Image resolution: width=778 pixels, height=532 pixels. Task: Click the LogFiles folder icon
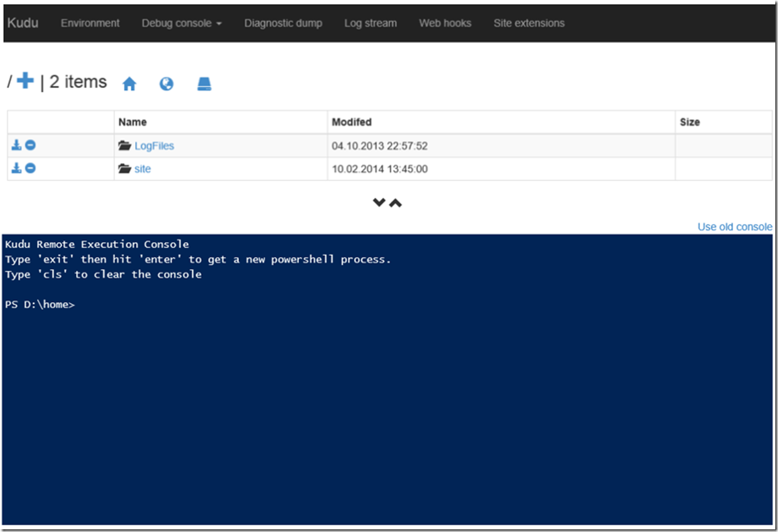(x=125, y=145)
